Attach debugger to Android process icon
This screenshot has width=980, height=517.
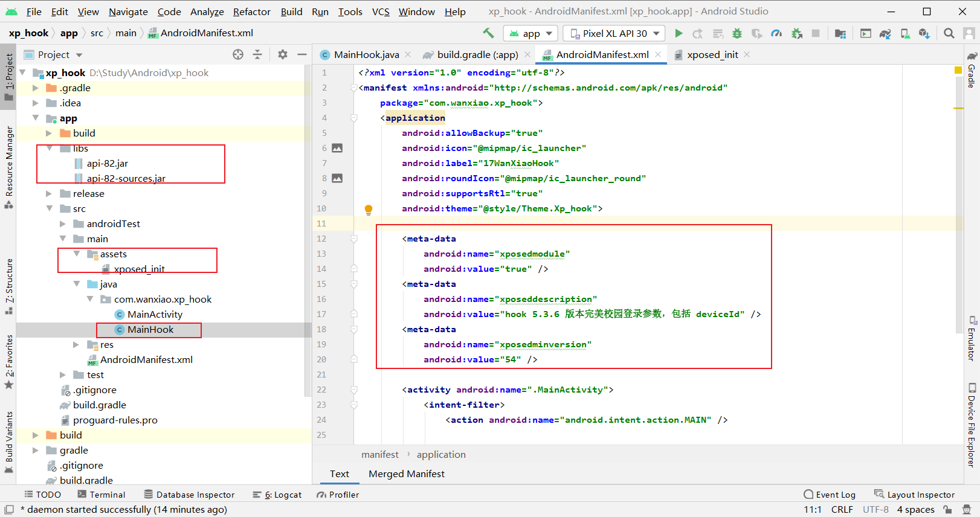796,33
